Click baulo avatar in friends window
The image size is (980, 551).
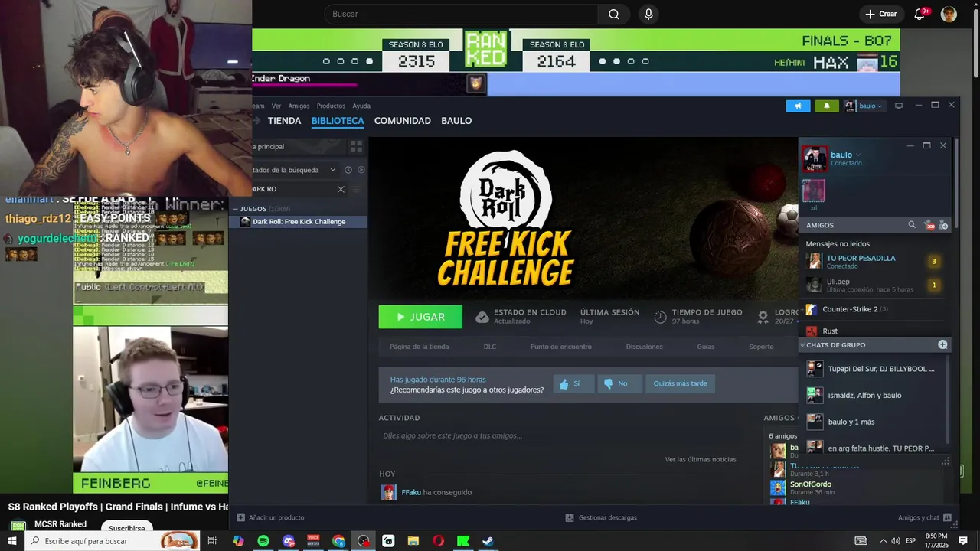pyautogui.click(x=815, y=159)
